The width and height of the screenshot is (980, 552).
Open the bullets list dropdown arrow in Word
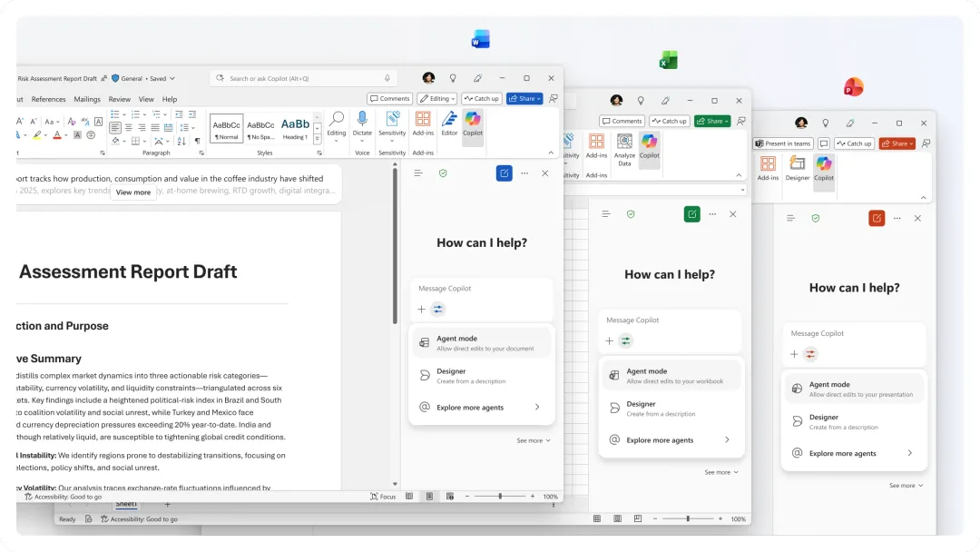124,114
